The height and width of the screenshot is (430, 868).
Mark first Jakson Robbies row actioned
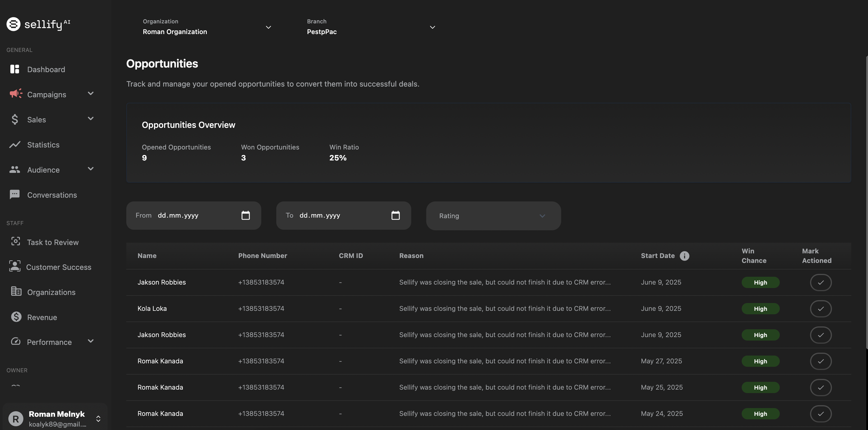tap(820, 282)
